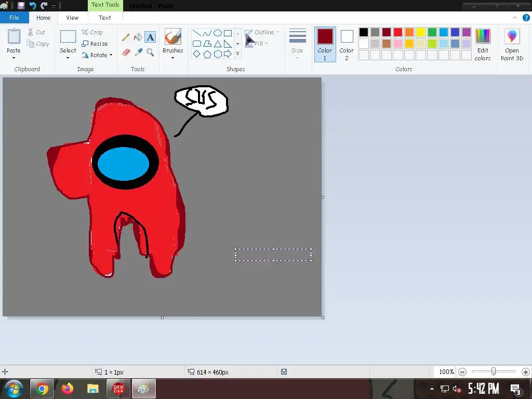Open Paint 3D
532x399 pixels.
coord(512,45)
